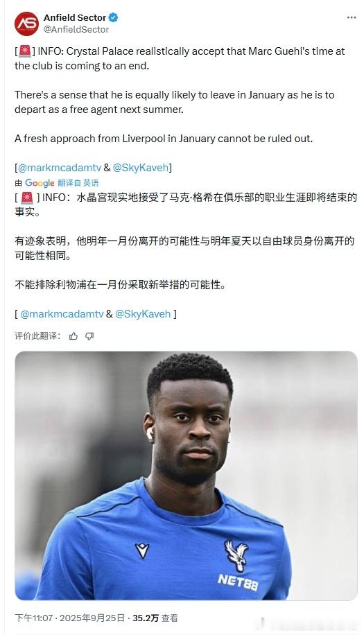This screenshot has width=364, height=635.
Task: Click the 35.2万 查看 view count
Action: click(x=155, y=618)
